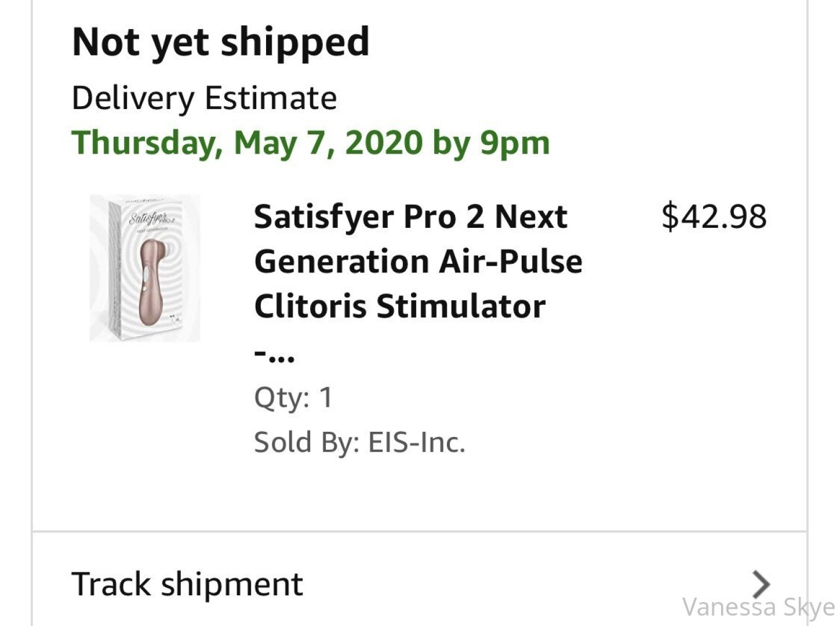Click the "Delivery Estimate" label

204,98
